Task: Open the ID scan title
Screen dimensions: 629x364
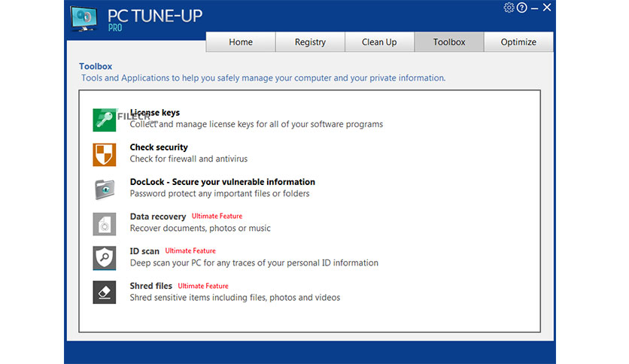Action: (144, 251)
